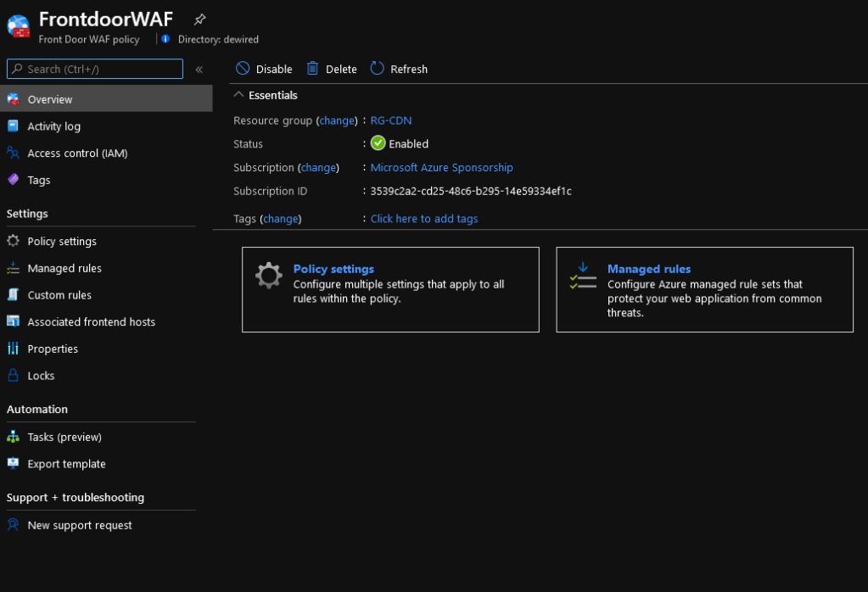Click the Locks padlock icon in sidebar
This screenshot has height=592, width=868.
point(13,376)
